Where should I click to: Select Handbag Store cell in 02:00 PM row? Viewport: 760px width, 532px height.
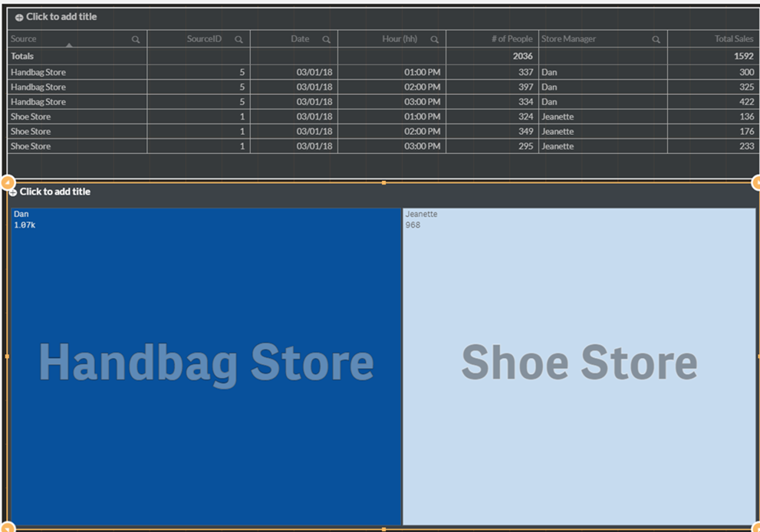pos(77,87)
